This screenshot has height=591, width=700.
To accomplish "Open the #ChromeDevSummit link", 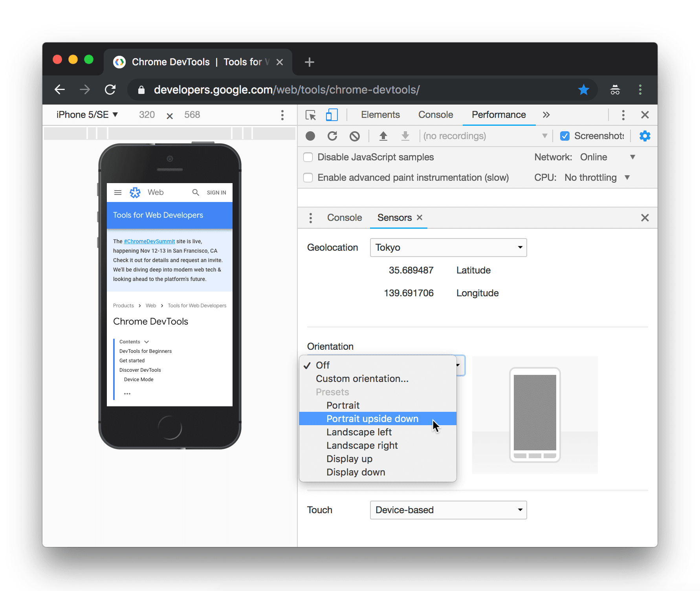I will click(148, 241).
